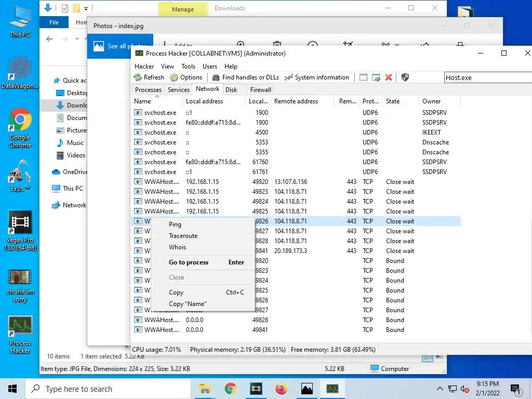The image size is (532, 399).
Task: Click Physical memory in the status bar
Action: click(x=237, y=350)
